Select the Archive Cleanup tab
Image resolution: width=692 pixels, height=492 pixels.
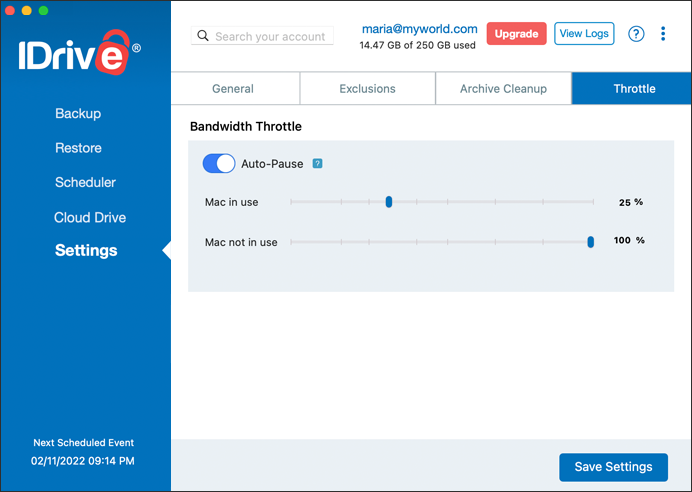pos(504,89)
